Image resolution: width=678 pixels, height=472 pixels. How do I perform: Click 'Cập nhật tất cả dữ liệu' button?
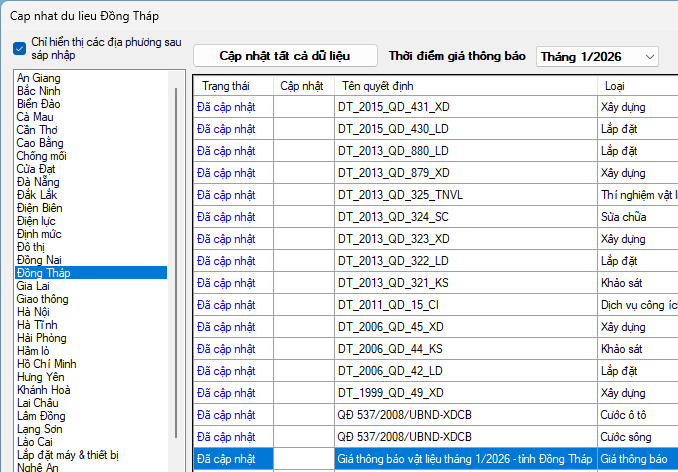coord(285,56)
